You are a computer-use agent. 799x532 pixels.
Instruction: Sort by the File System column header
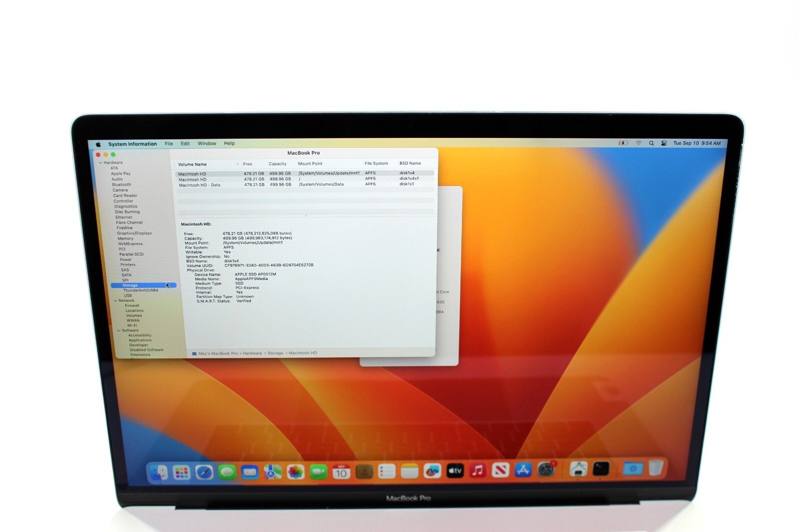[x=376, y=163]
